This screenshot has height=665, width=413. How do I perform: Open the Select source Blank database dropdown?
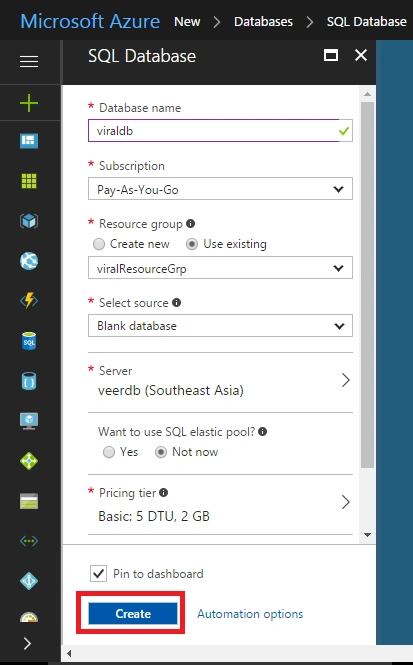pos(220,326)
